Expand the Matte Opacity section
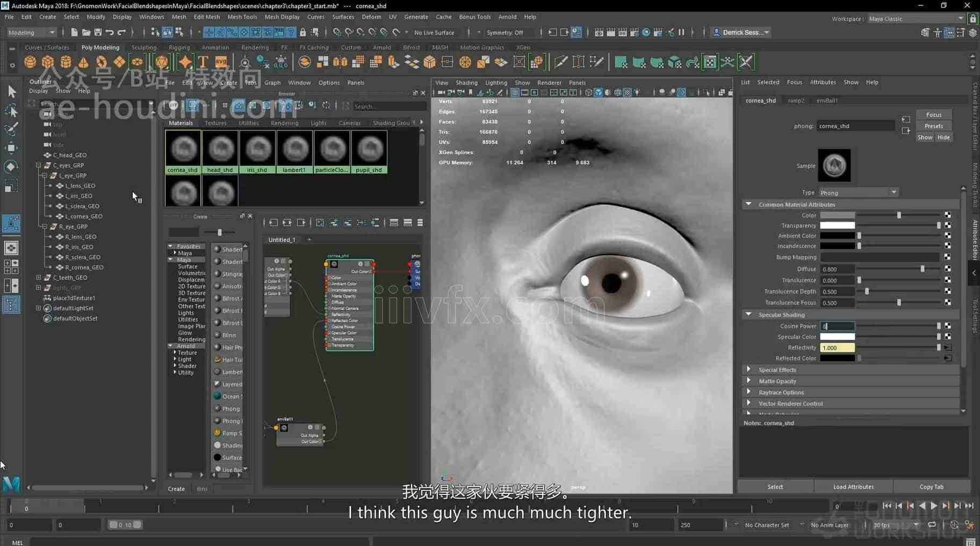The height and width of the screenshot is (546, 980). tap(748, 381)
